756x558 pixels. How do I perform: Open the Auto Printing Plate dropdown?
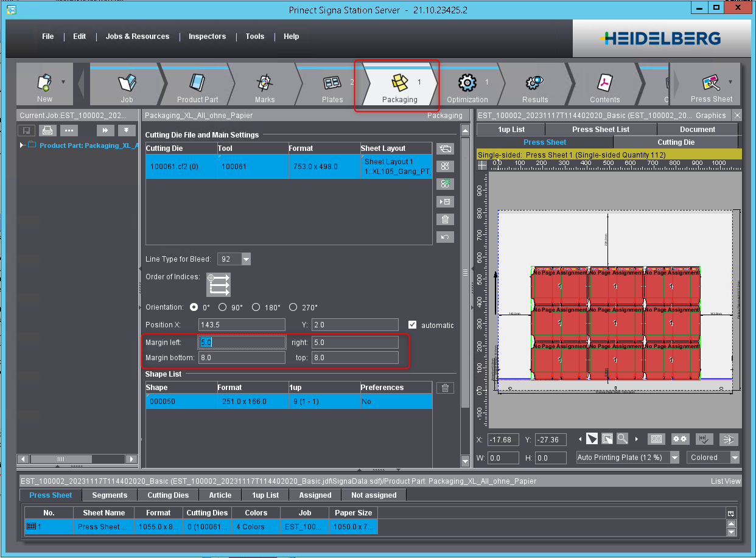coord(674,458)
